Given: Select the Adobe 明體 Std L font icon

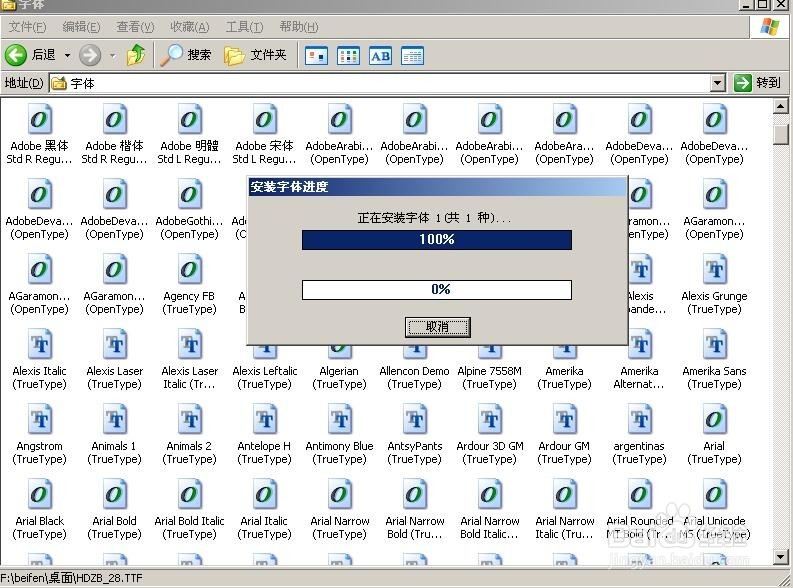Looking at the screenshot, I should pos(189,119).
